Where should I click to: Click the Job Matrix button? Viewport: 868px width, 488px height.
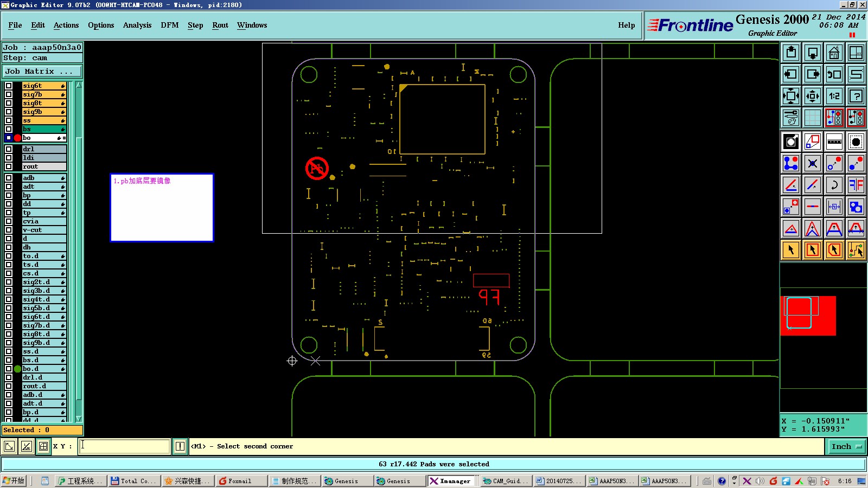pyautogui.click(x=42, y=71)
